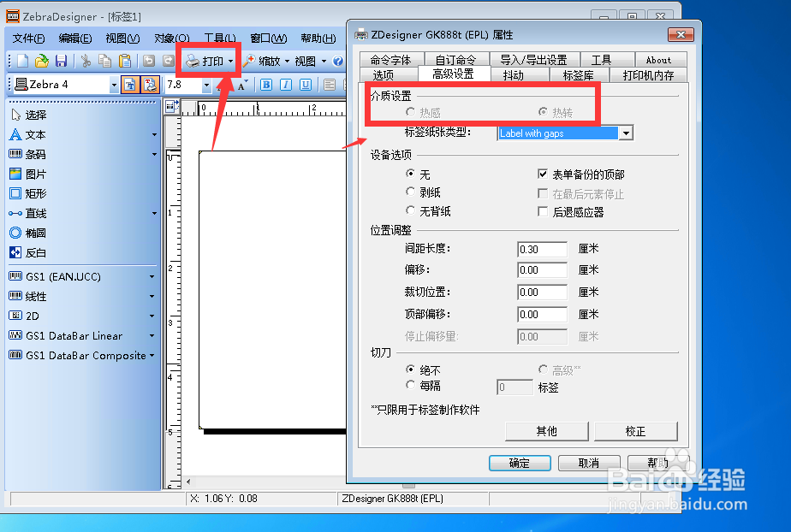
Task: Click the text alignment icon
Action: click(330, 85)
